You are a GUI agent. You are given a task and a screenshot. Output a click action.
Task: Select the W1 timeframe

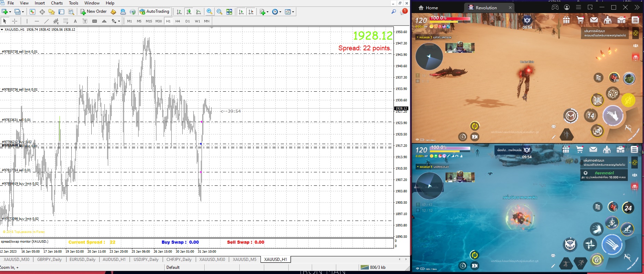tap(197, 21)
